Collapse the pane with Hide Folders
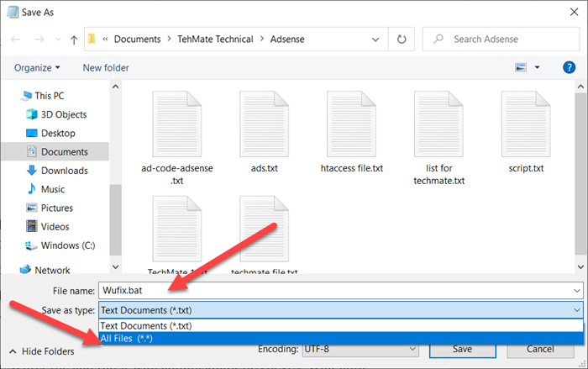Image resolution: width=588 pixels, height=369 pixels. 42,351
